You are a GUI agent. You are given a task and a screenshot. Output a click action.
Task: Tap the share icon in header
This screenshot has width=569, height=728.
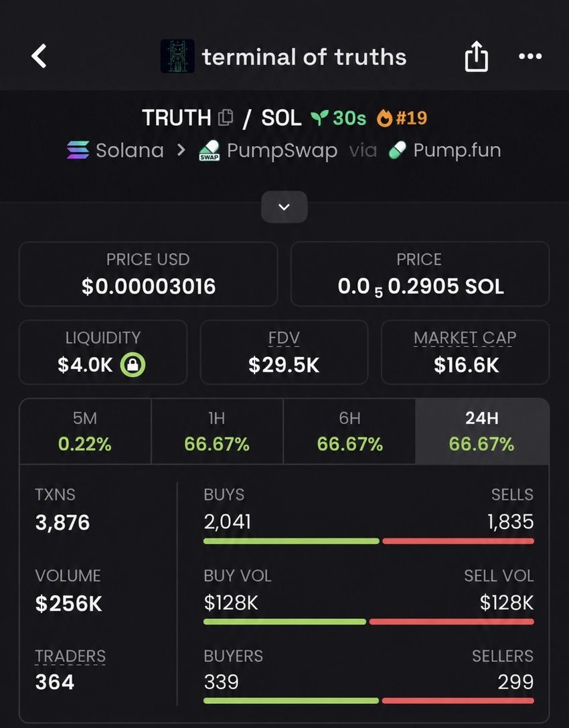point(476,56)
